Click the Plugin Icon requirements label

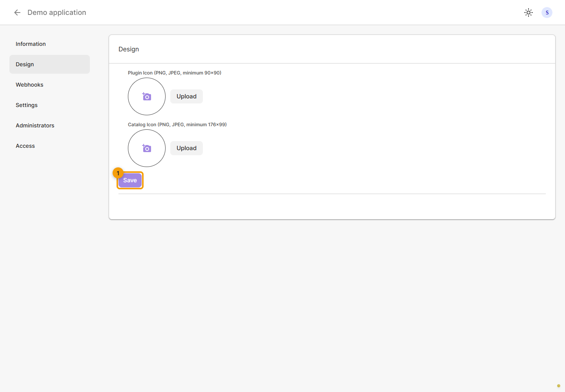click(x=175, y=73)
